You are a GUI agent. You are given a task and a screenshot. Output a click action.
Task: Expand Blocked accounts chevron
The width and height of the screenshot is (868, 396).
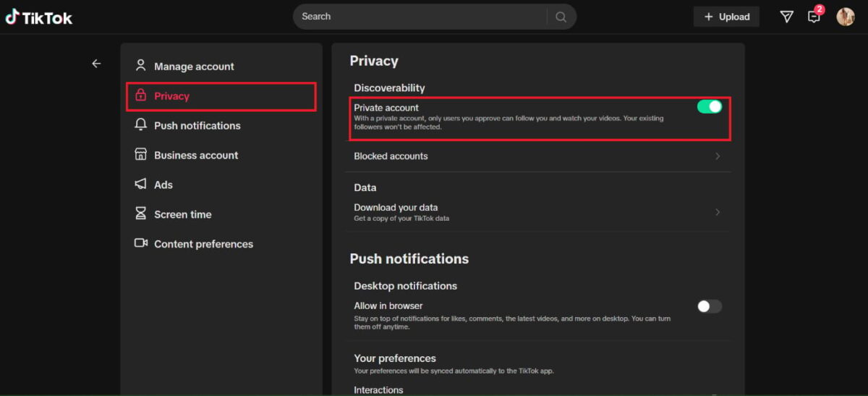pyautogui.click(x=718, y=156)
